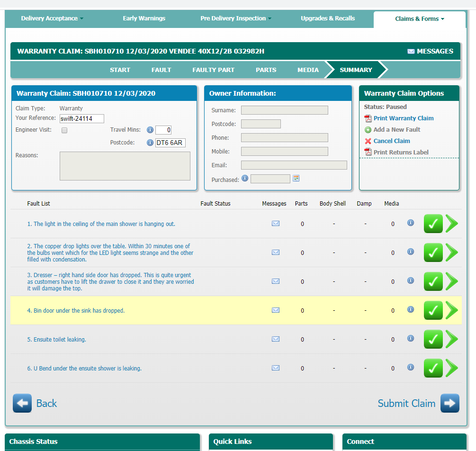
Task: Open Print Warranty Claim link
Action: click(403, 118)
